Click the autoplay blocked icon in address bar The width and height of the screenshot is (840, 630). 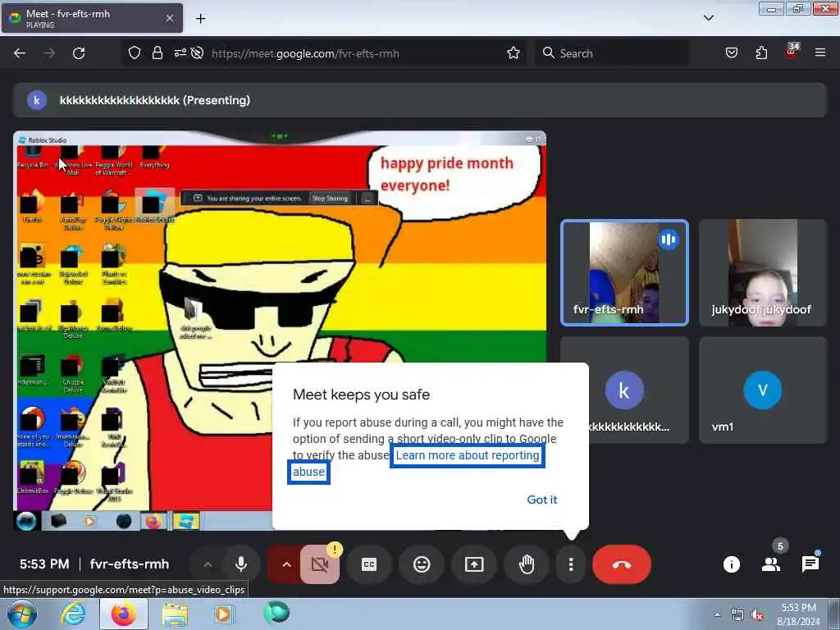pyautogui.click(x=197, y=53)
